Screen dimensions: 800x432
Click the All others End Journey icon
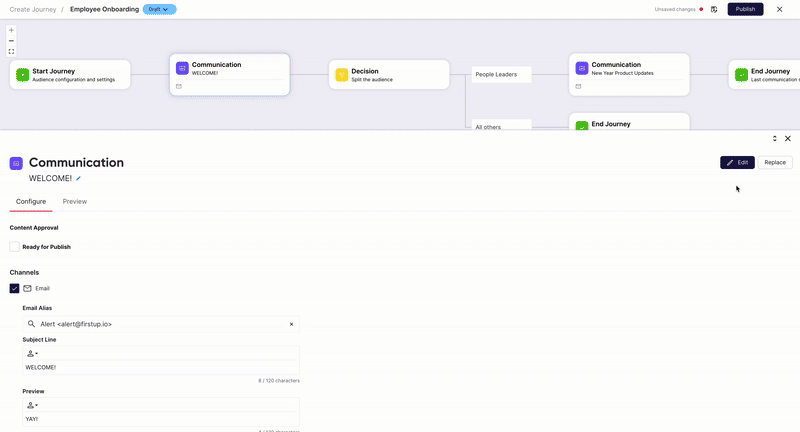click(x=582, y=125)
